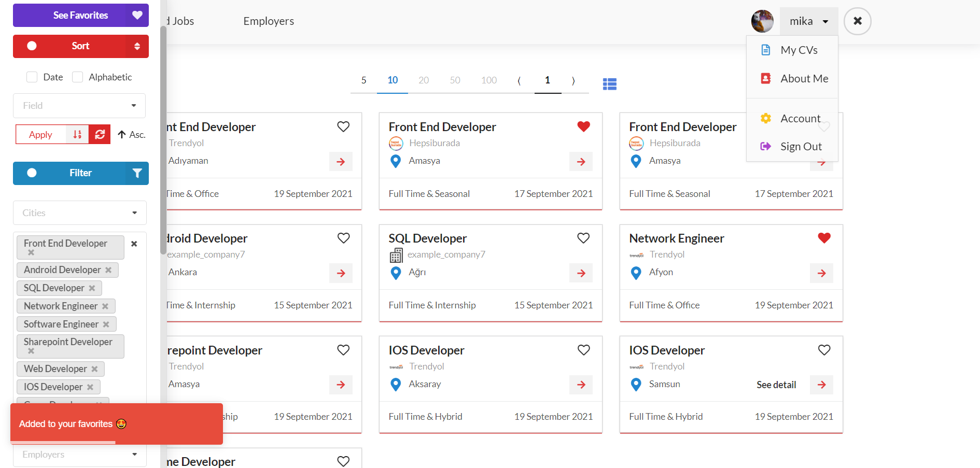Click the example_company7 building icon

pyautogui.click(x=396, y=255)
